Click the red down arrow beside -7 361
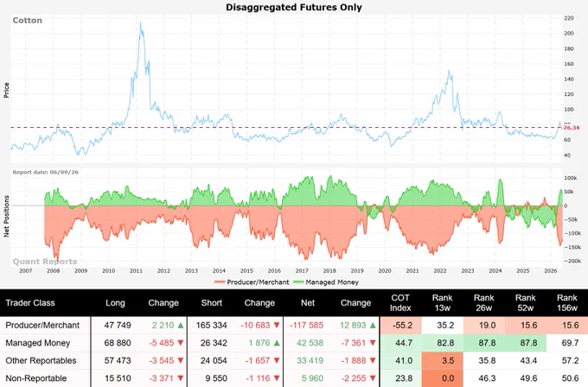The image size is (588, 387). (373, 343)
